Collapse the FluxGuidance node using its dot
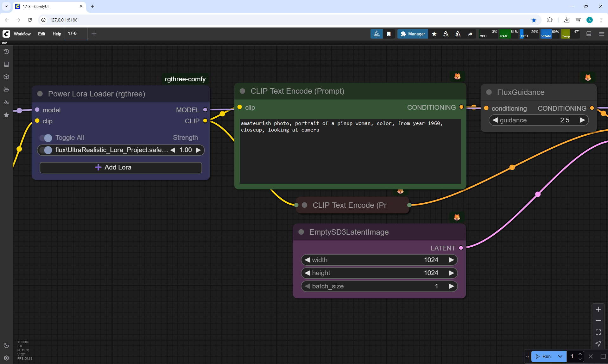 point(489,92)
